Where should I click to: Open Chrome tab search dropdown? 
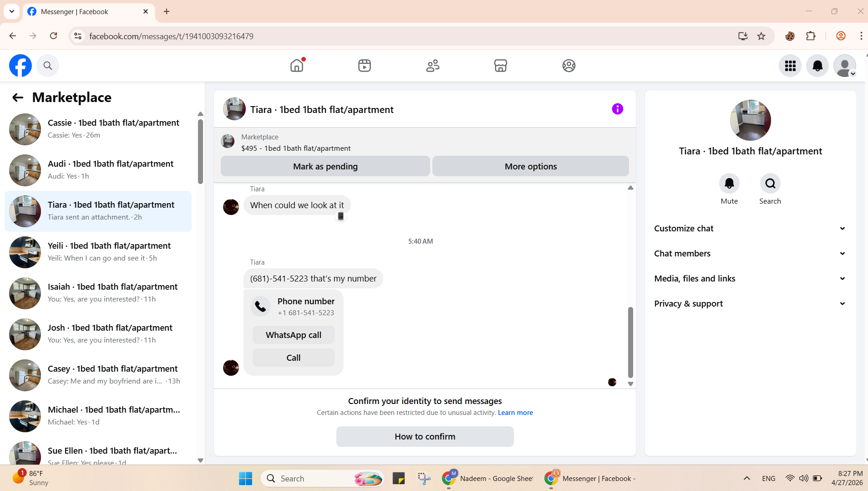(12, 11)
